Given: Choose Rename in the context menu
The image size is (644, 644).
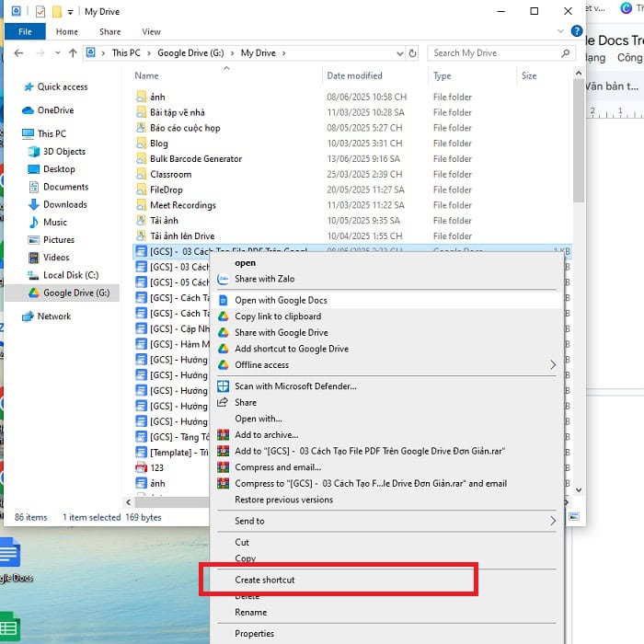Looking at the screenshot, I should [250, 613].
